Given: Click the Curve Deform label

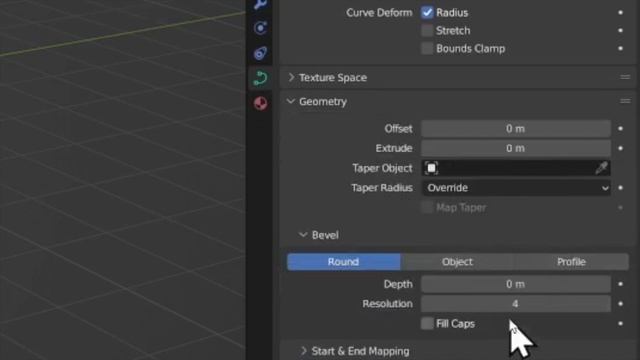Looking at the screenshot, I should (379, 13).
